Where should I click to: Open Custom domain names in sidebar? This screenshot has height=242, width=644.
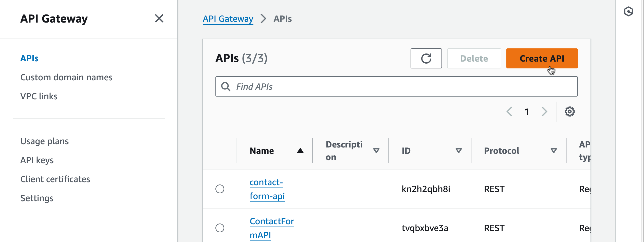pos(66,77)
